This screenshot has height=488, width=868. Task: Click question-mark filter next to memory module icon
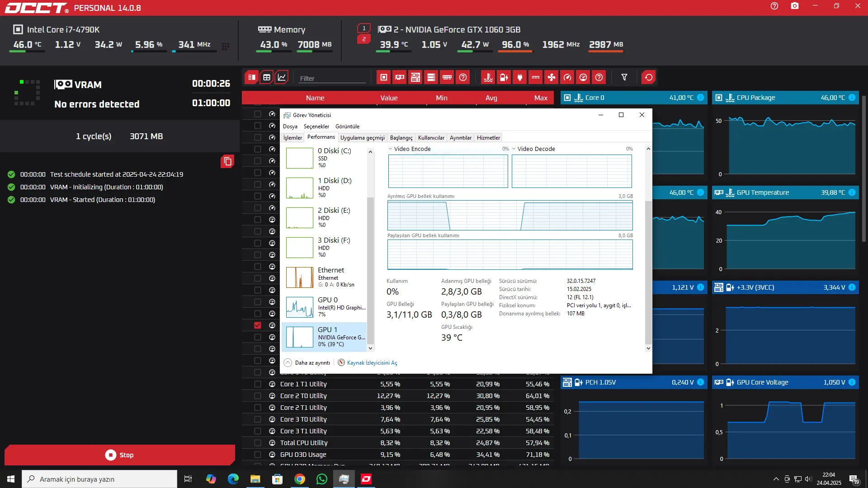pos(463,77)
